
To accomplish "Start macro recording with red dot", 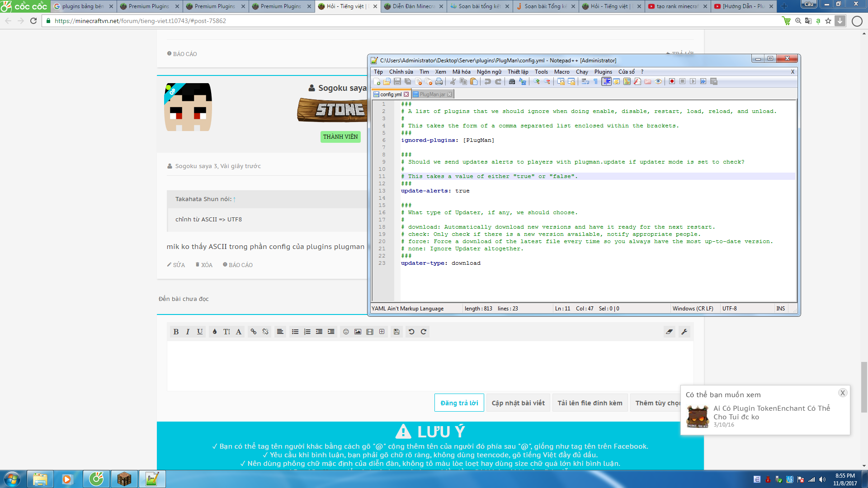I will [672, 82].
